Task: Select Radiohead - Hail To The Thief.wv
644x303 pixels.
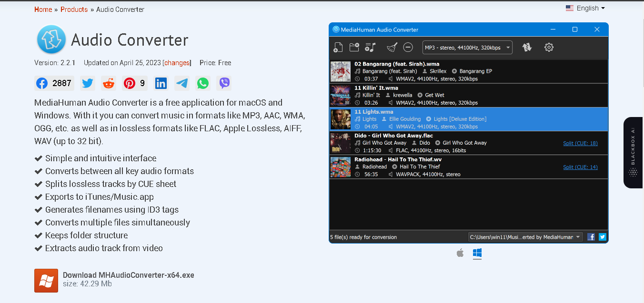Action: pyautogui.click(x=469, y=167)
